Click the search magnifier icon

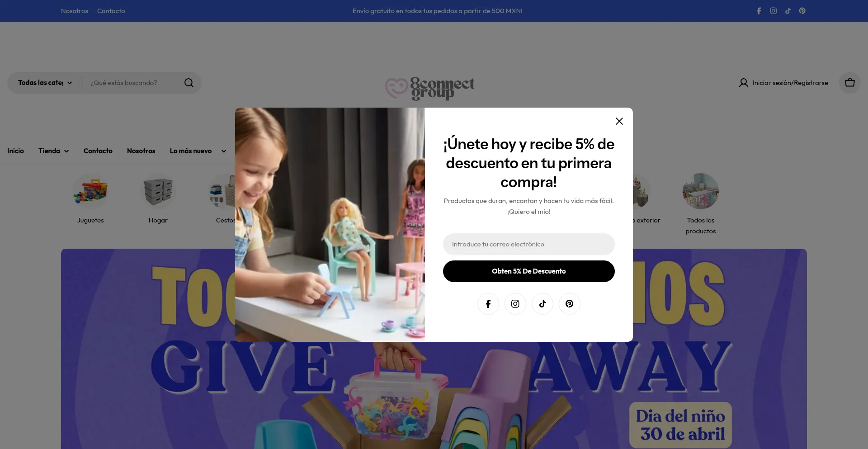click(x=189, y=83)
